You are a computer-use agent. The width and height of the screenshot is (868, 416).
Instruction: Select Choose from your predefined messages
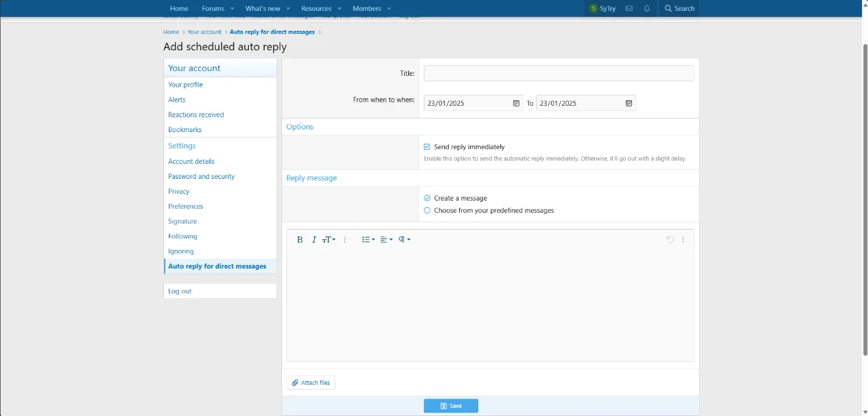(x=427, y=211)
